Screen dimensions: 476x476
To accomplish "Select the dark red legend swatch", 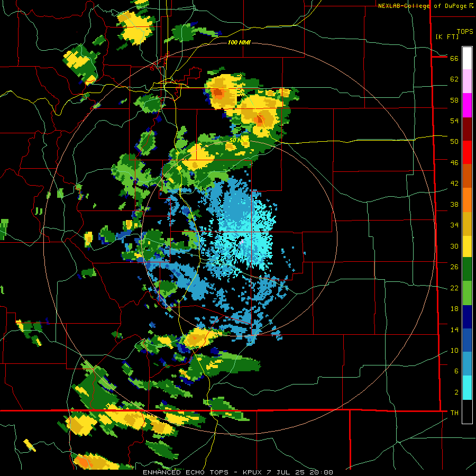I will tap(467, 129).
